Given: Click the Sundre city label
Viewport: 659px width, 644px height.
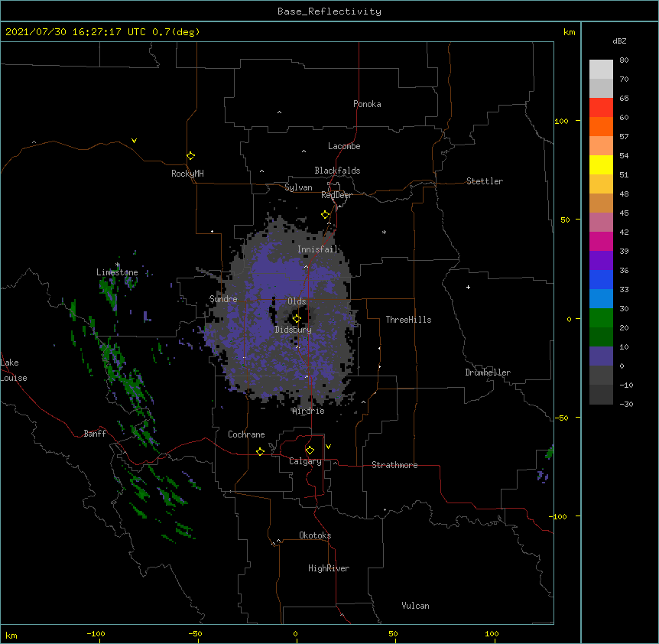Looking at the screenshot, I should point(223,299).
